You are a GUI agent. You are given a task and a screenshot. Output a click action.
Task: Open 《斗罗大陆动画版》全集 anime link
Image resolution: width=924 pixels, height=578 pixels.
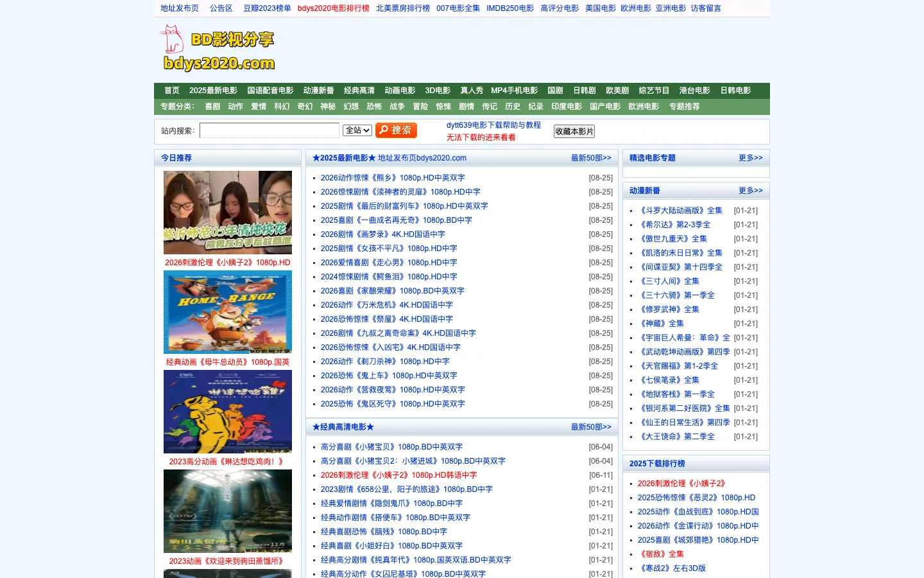[680, 211]
